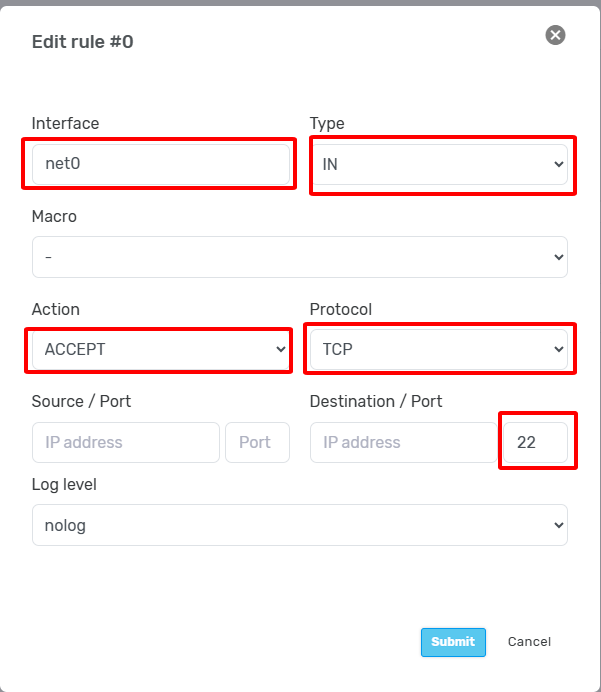Click the Macro label text
This screenshot has width=601, height=692.
point(54,216)
